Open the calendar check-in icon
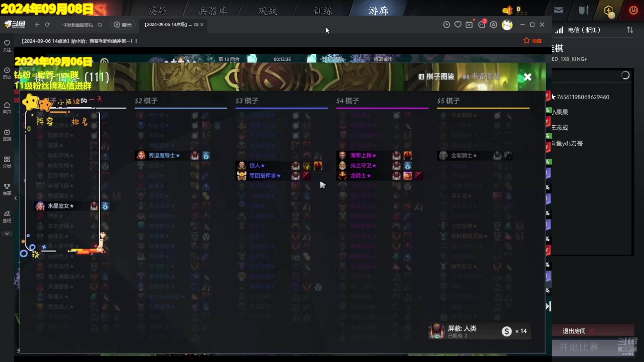 pos(469,24)
